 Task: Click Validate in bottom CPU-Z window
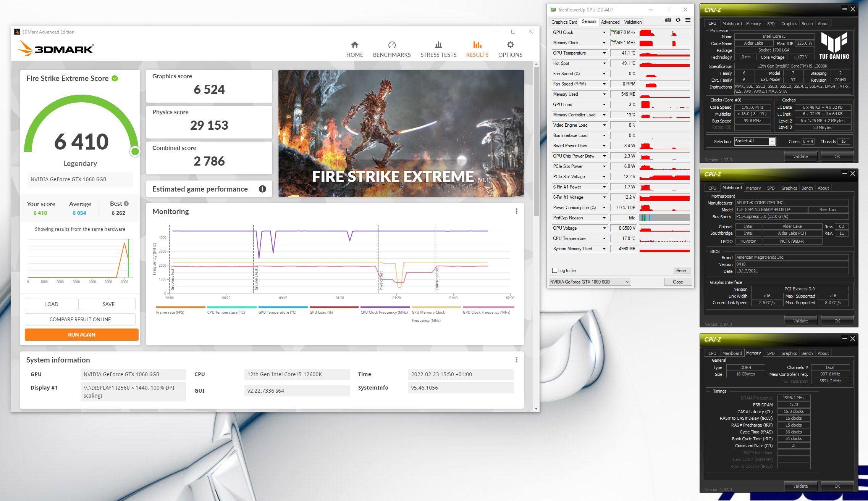tap(800, 486)
